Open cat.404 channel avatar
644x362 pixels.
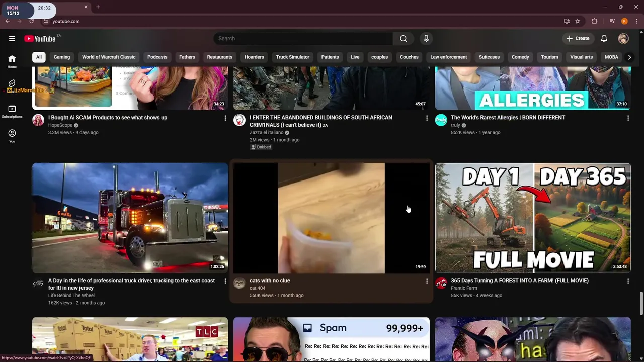239,283
